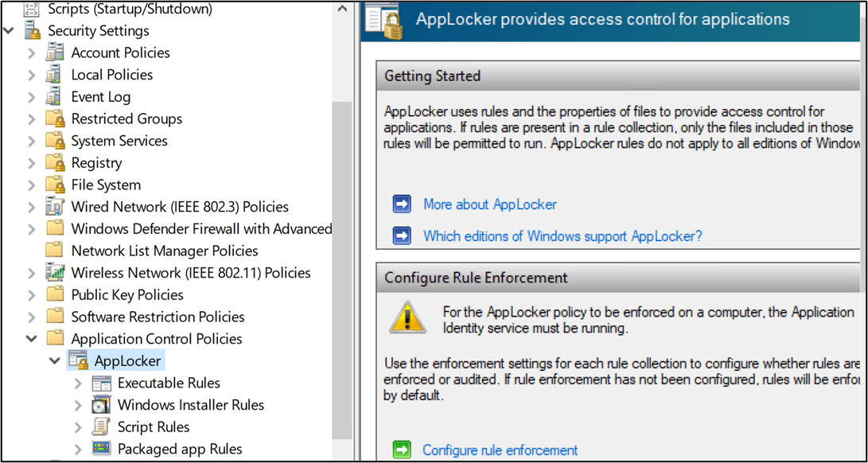Click the Script Rules scroll icon
This screenshot has height=463, width=868.
102,427
